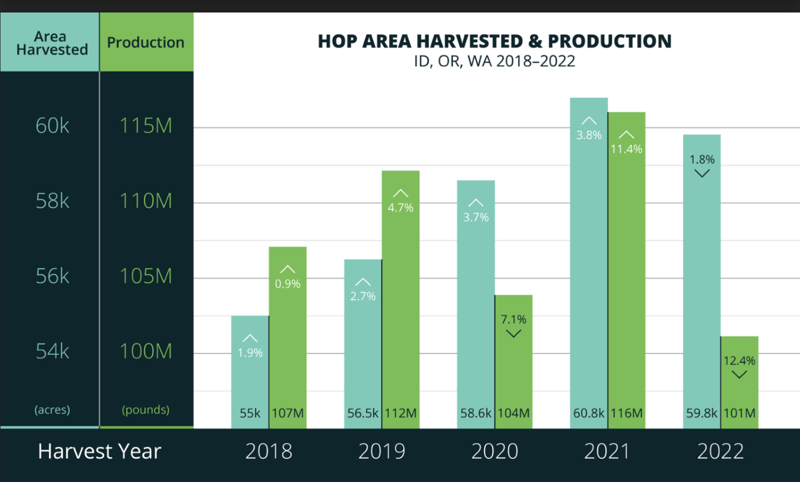Click the '60k' acres axis value
This screenshot has height=482, width=800.
point(52,125)
